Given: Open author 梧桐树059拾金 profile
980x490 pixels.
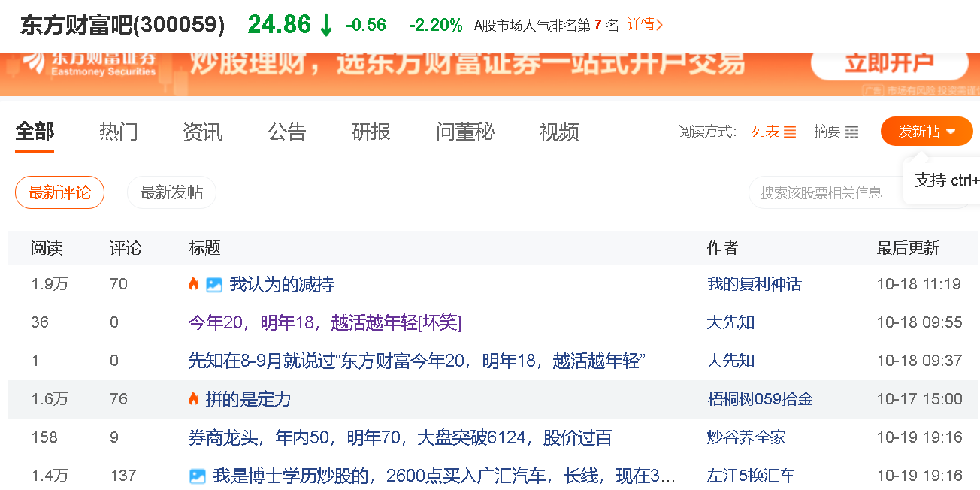Looking at the screenshot, I should coord(760,399).
